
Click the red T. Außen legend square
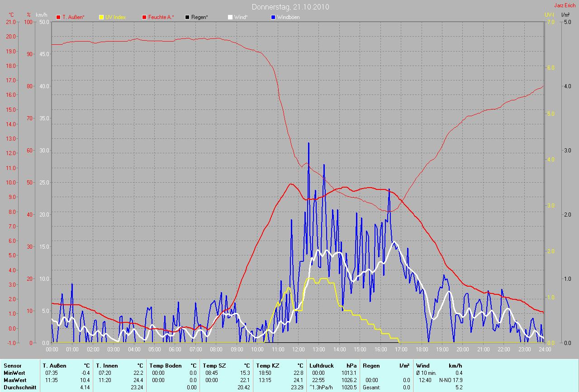[x=58, y=17]
